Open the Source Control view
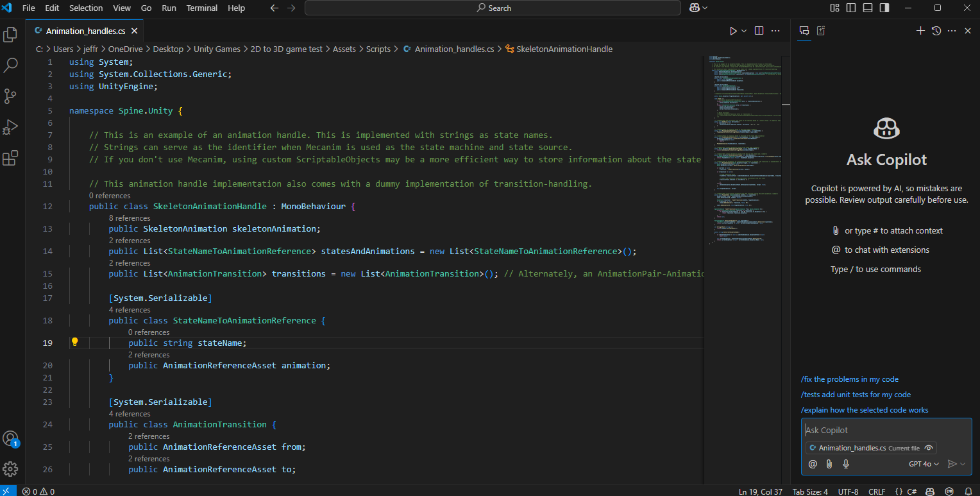 (x=10, y=96)
